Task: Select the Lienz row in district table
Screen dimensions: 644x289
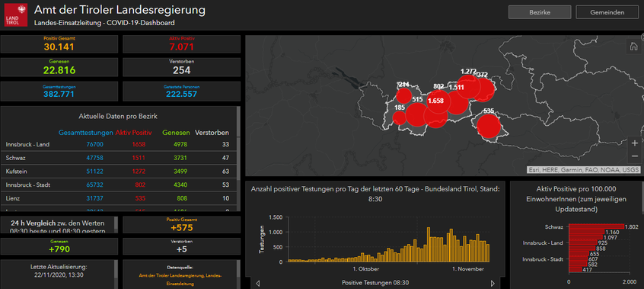Action: pos(118,198)
